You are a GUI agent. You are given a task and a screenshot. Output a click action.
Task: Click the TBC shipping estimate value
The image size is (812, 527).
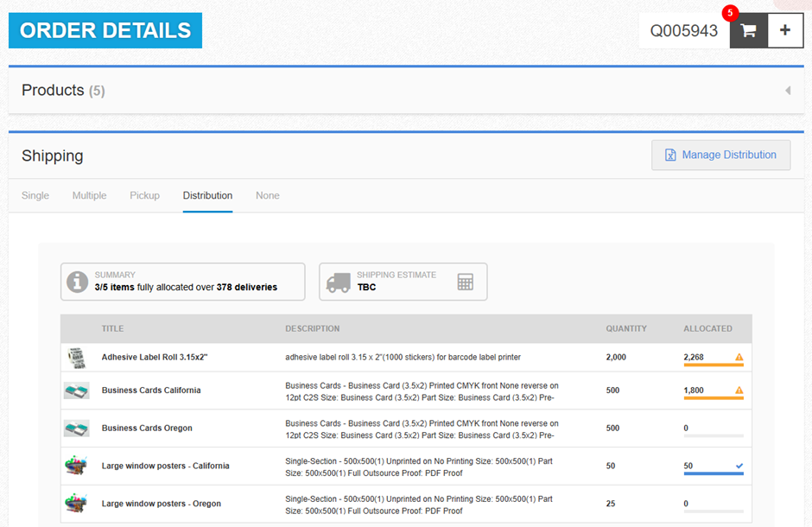point(366,288)
